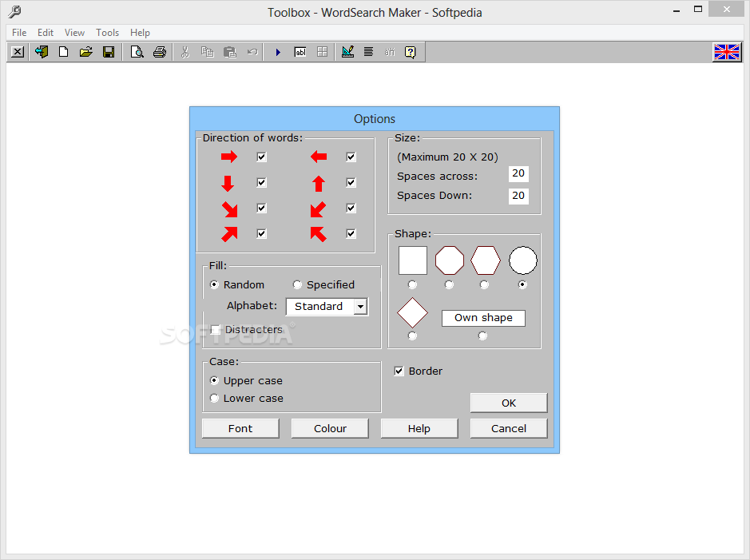
Task: Open the File menu
Action: (x=19, y=33)
